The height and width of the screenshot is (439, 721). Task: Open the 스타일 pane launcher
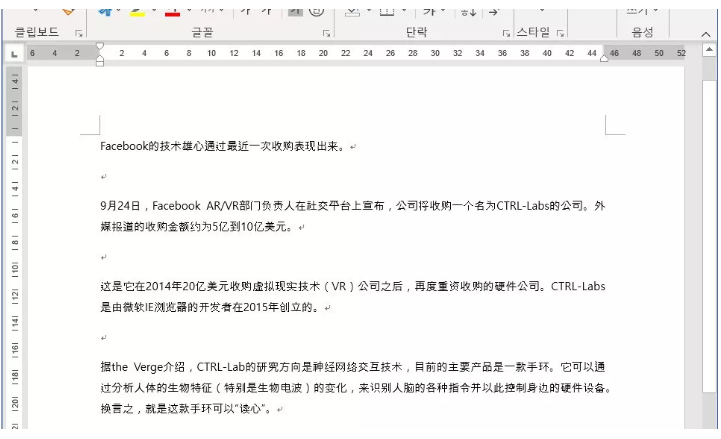click(560, 33)
